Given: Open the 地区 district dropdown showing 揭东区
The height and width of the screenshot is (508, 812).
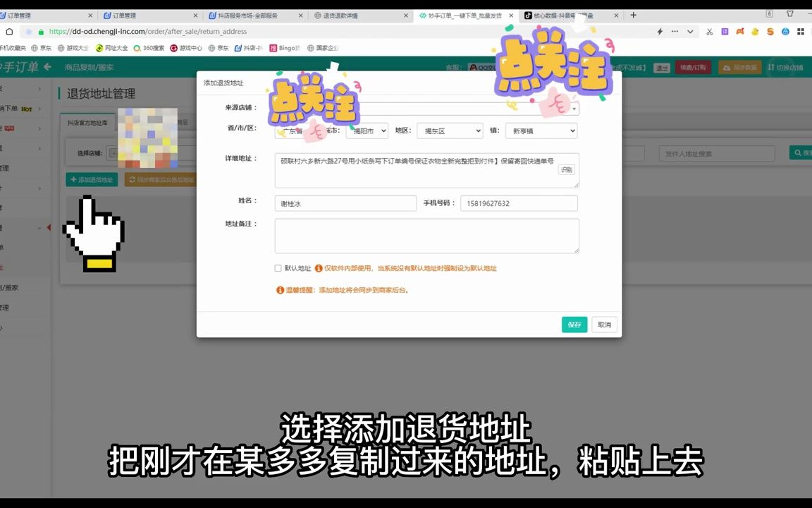Looking at the screenshot, I should coord(449,131).
